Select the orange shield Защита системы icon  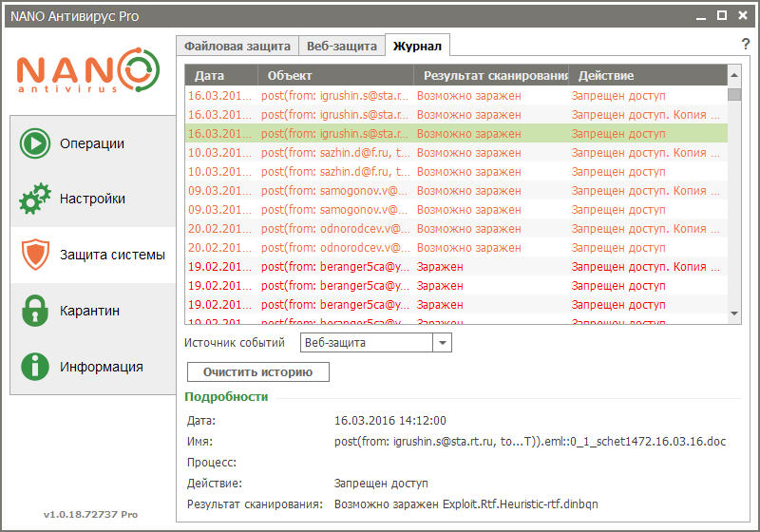tap(35, 255)
